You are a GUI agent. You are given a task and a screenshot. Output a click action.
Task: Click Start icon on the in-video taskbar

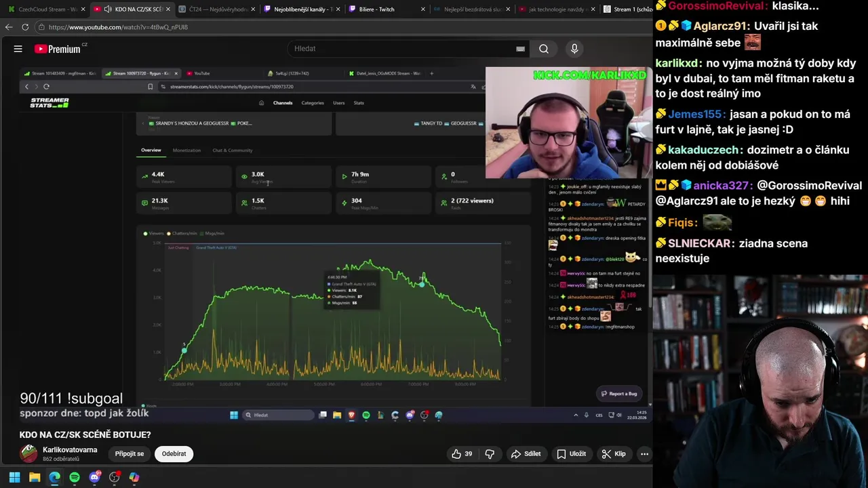point(234,415)
